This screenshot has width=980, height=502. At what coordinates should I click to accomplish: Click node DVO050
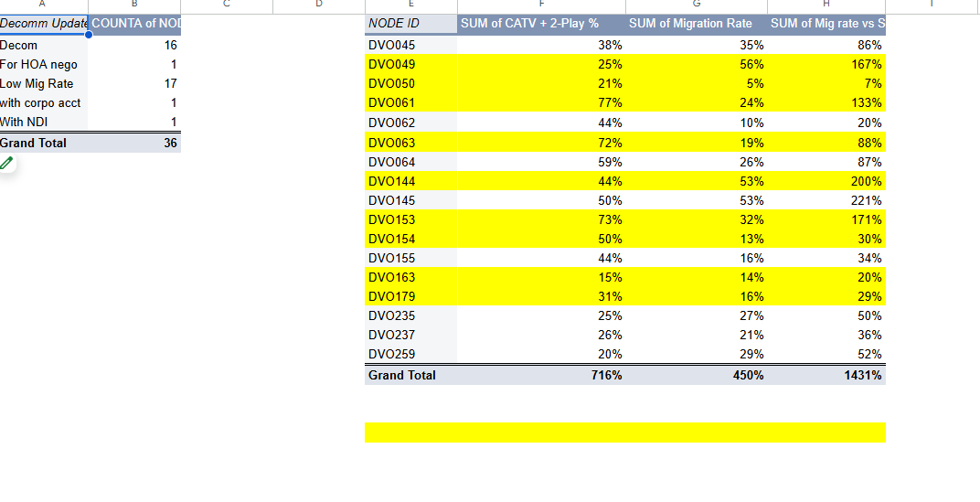click(x=392, y=84)
